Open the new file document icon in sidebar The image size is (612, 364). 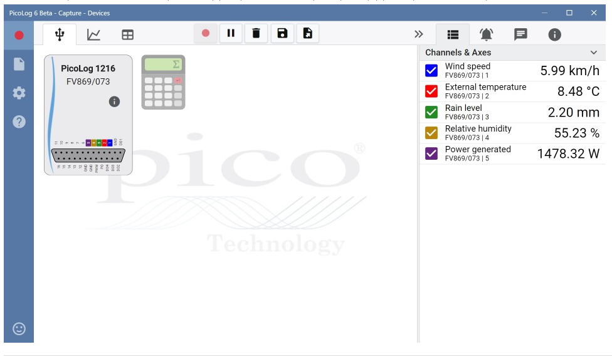click(19, 64)
